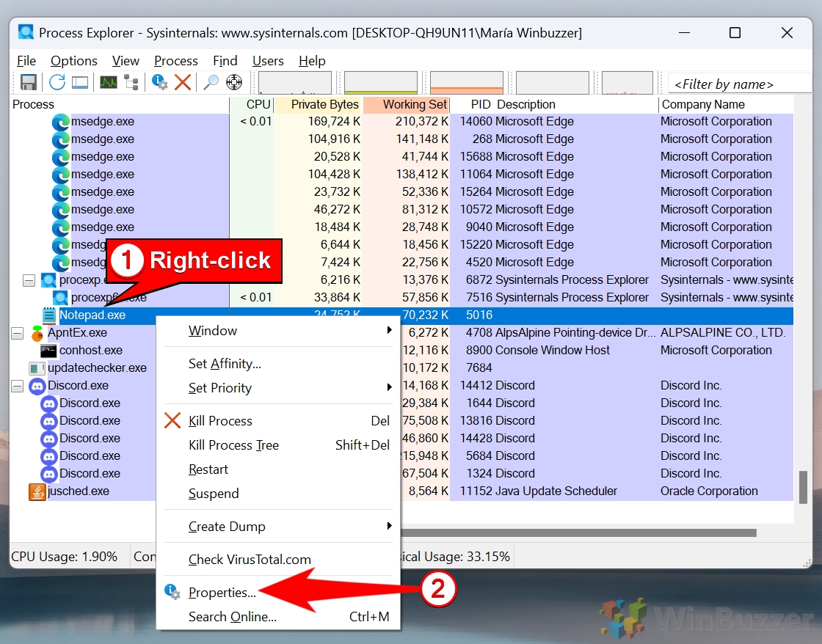Screen dimensions: 822x644
Task: Choose Properties... from the context menu
Action: [x=222, y=593]
